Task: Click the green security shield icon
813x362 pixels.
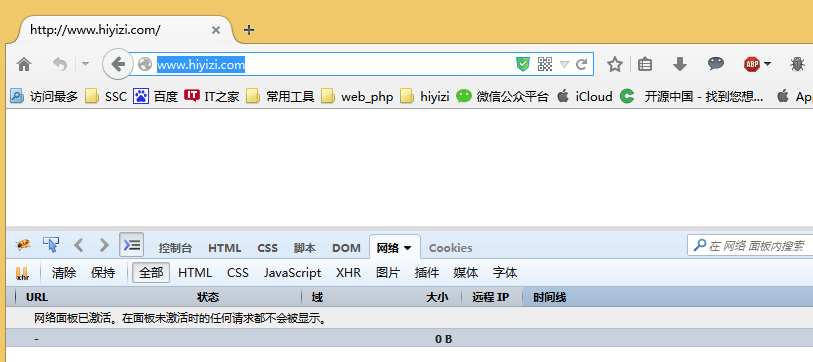Action: (523, 64)
